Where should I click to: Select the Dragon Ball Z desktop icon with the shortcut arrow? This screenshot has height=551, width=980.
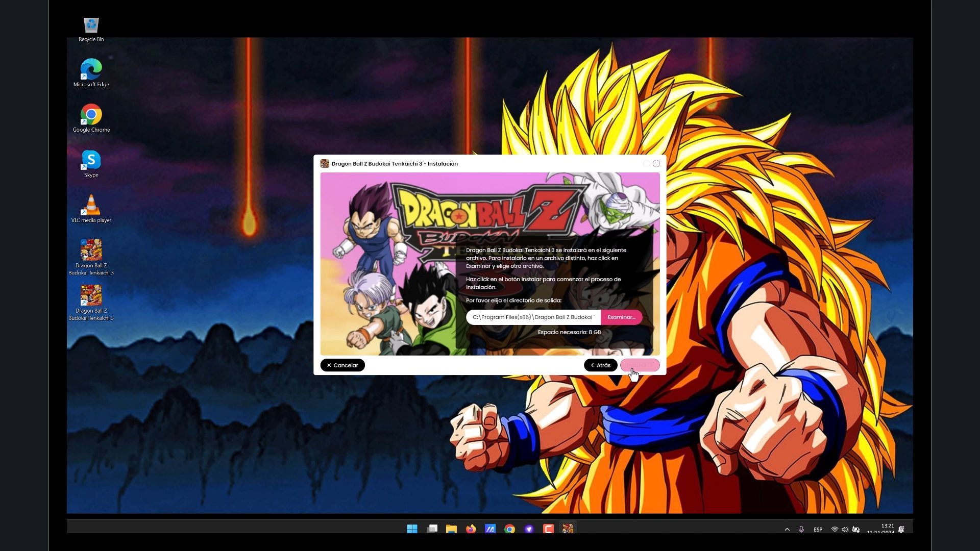coord(91,303)
